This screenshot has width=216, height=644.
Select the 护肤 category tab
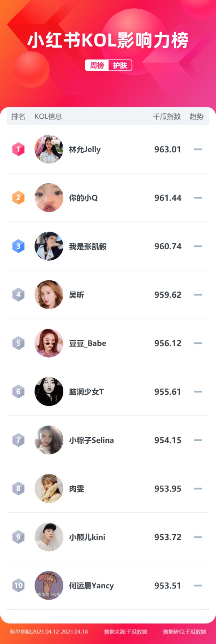coord(120,65)
